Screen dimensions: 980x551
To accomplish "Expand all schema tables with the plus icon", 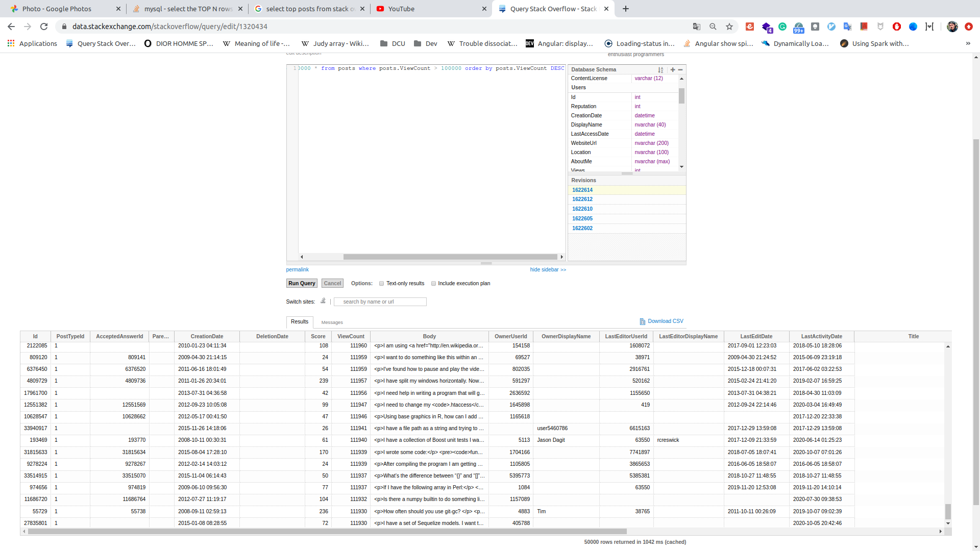I will click(x=673, y=70).
